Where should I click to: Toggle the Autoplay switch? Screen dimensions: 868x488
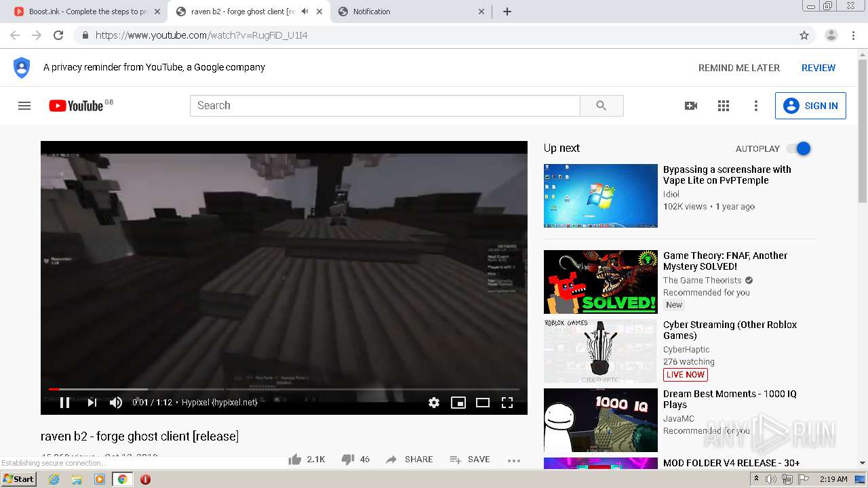[x=799, y=148]
